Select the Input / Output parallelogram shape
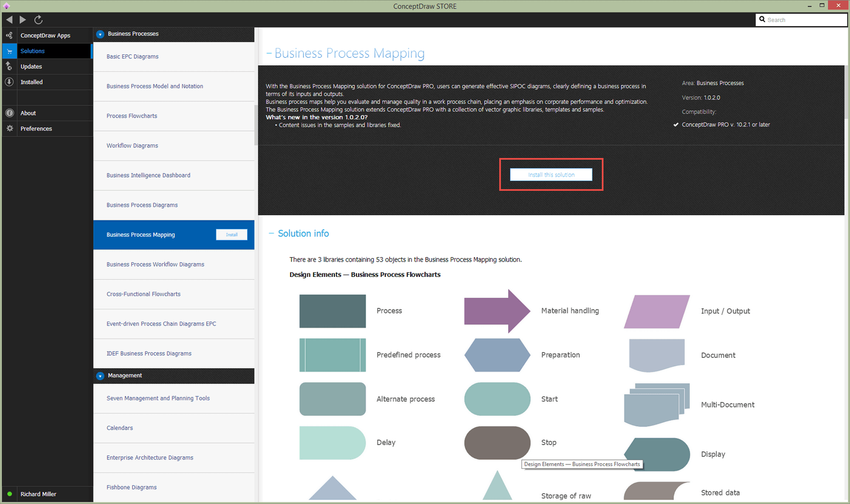The width and height of the screenshot is (850, 504). coord(657,311)
